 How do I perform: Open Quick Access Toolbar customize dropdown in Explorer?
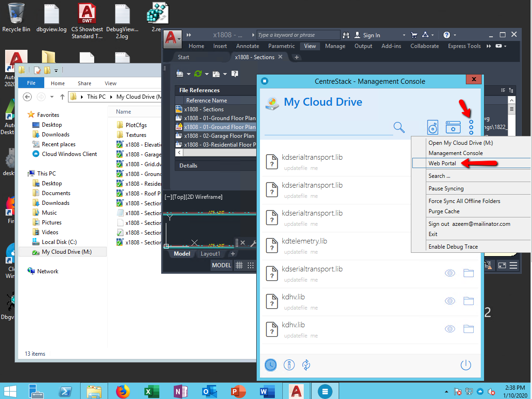click(x=56, y=70)
